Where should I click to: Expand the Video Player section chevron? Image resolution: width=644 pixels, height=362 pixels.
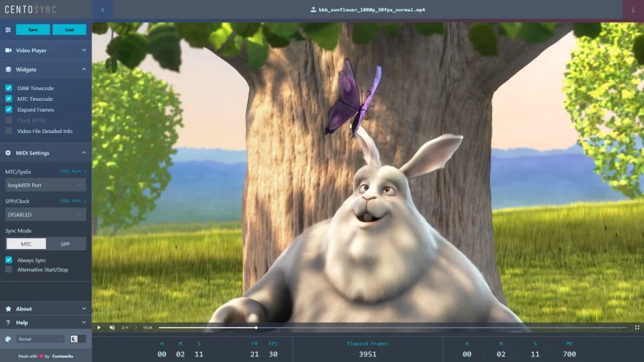coord(84,50)
